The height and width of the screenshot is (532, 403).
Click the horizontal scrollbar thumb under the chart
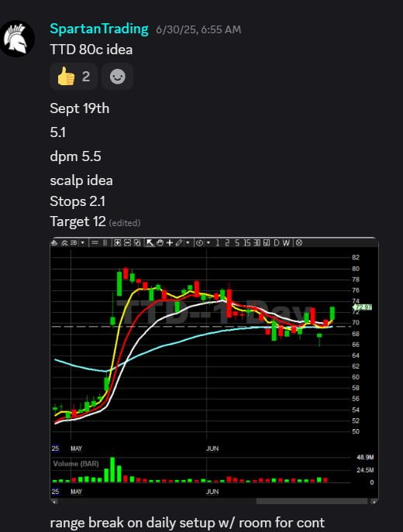(x=312, y=501)
